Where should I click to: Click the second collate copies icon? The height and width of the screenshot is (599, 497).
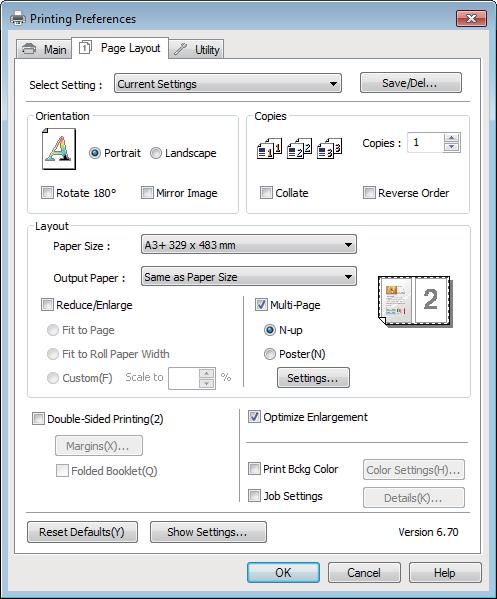299,149
